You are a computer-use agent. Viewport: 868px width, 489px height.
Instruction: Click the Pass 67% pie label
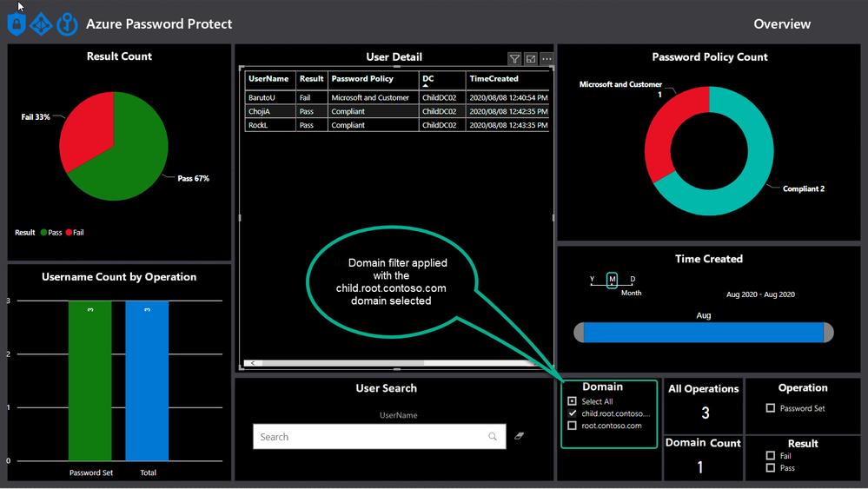(193, 178)
